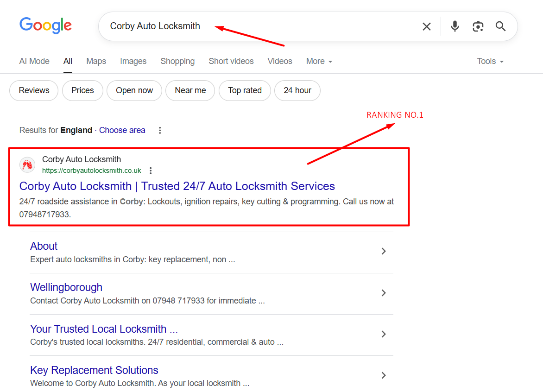Open the Wellingborough sitelink
Screen dimensions: 543x392
coord(66,287)
